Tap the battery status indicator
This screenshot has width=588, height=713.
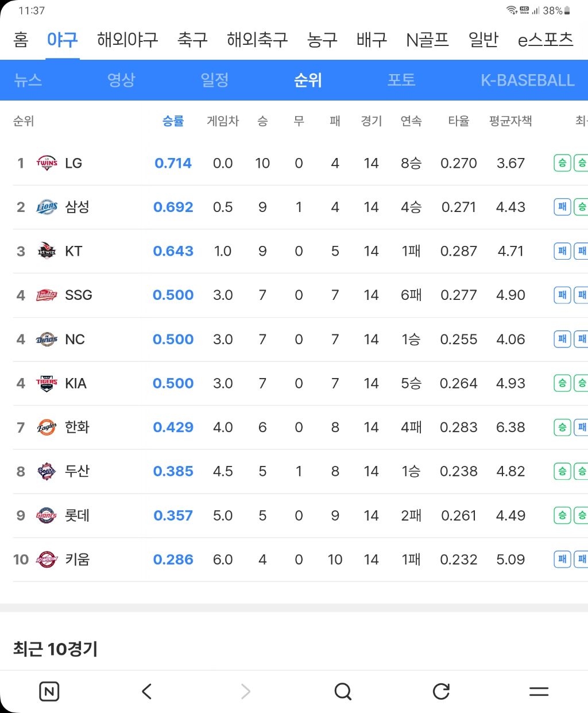[x=567, y=10]
